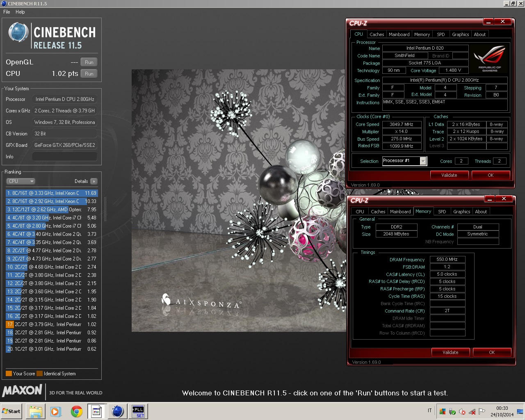This screenshot has height=420, width=525.
Task: Select ranking row 18 with score 0.92
Action: [x=51, y=333]
